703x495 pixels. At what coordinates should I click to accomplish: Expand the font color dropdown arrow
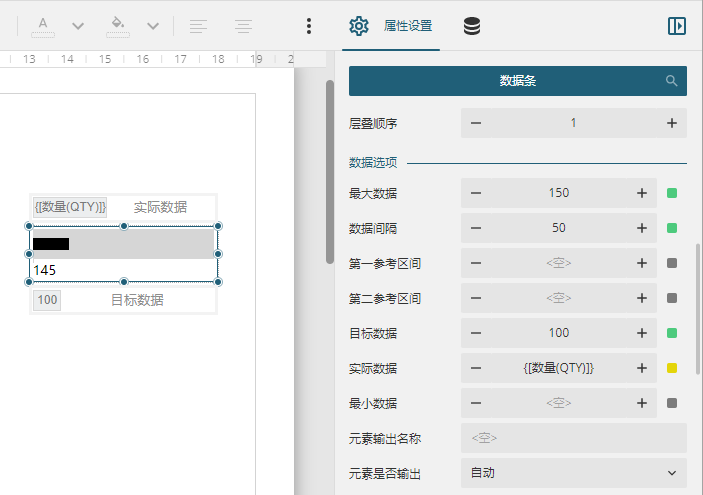78,26
